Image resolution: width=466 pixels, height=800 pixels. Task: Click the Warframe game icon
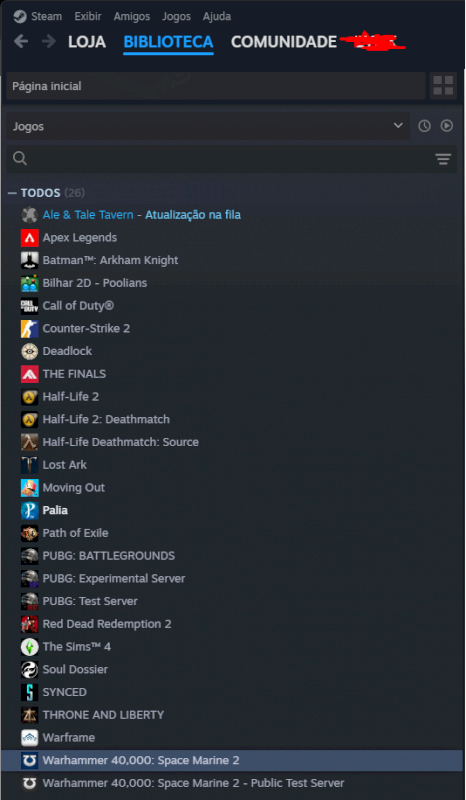(30, 738)
